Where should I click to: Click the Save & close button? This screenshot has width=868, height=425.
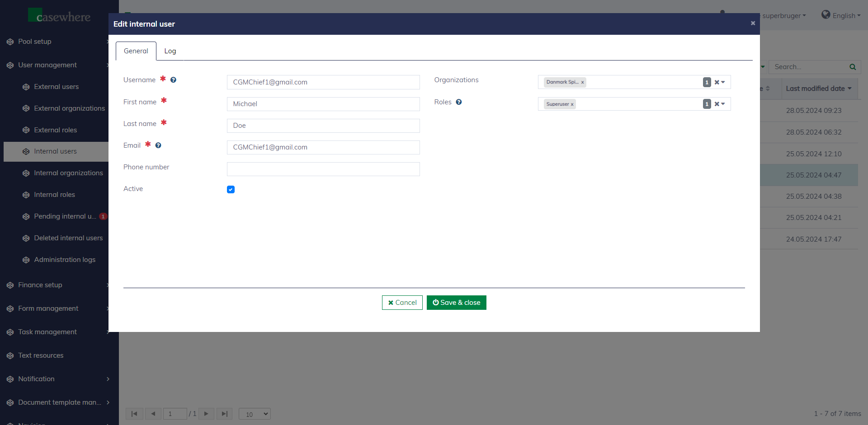(x=456, y=303)
